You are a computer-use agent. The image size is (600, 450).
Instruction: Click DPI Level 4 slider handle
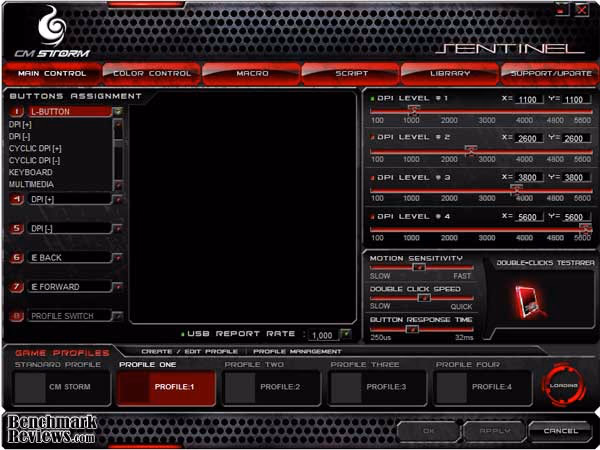click(585, 228)
